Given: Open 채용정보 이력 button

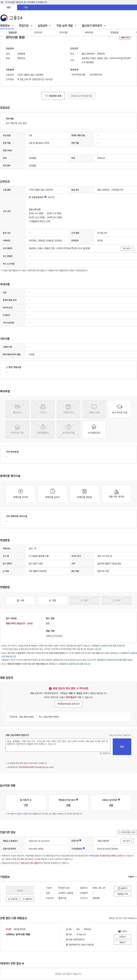Looking at the screenshot, I should 122,894.
